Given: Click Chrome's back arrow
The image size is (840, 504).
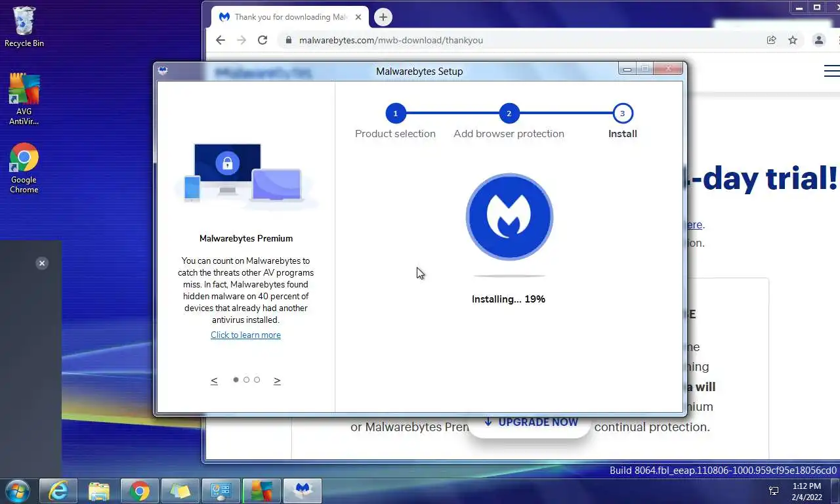Looking at the screenshot, I should tap(220, 40).
